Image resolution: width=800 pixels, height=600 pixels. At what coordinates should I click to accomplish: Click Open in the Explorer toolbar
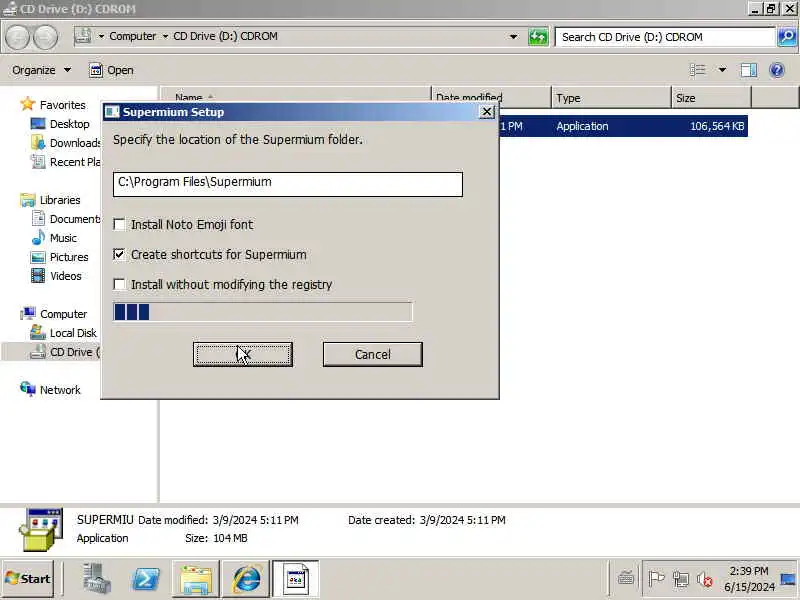[x=111, y=70]
